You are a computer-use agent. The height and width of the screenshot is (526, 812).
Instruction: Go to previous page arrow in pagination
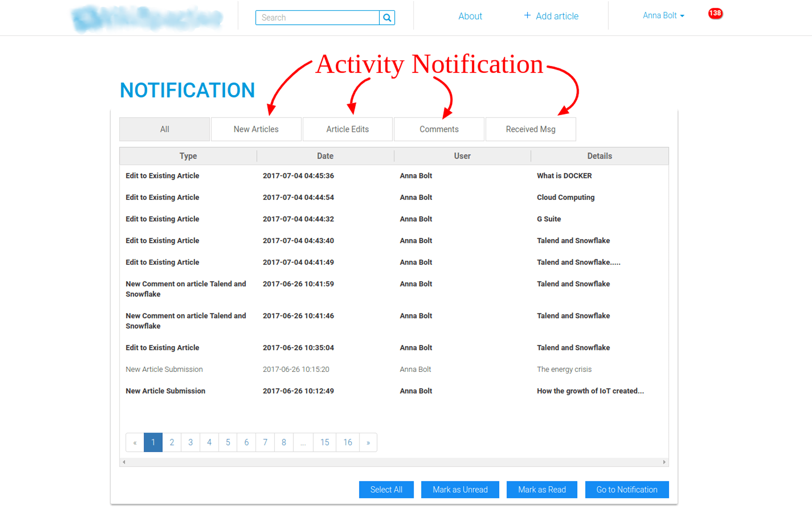coord(135,442)
